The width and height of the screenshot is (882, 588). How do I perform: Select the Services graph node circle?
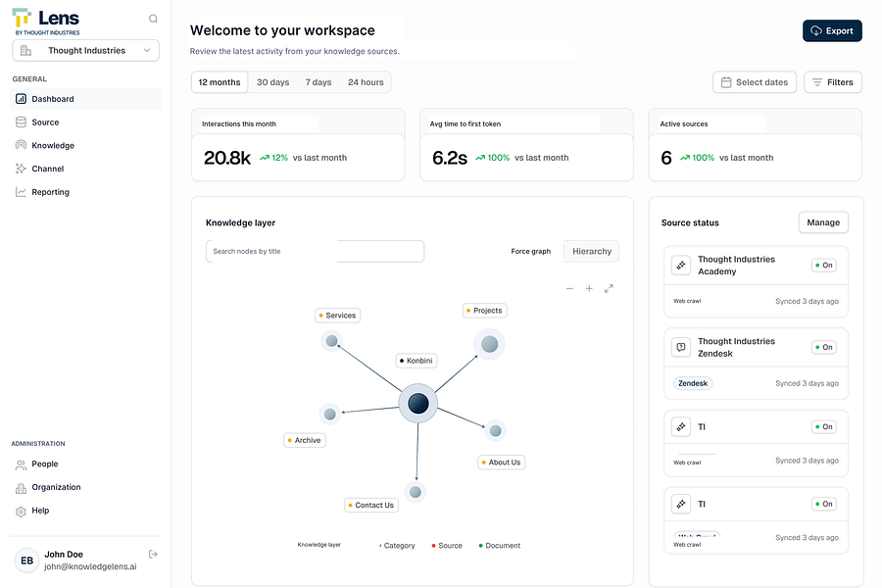point(332,341)
